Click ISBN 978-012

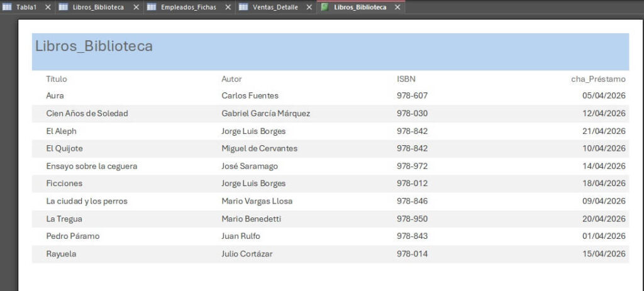tap(413, 183)
